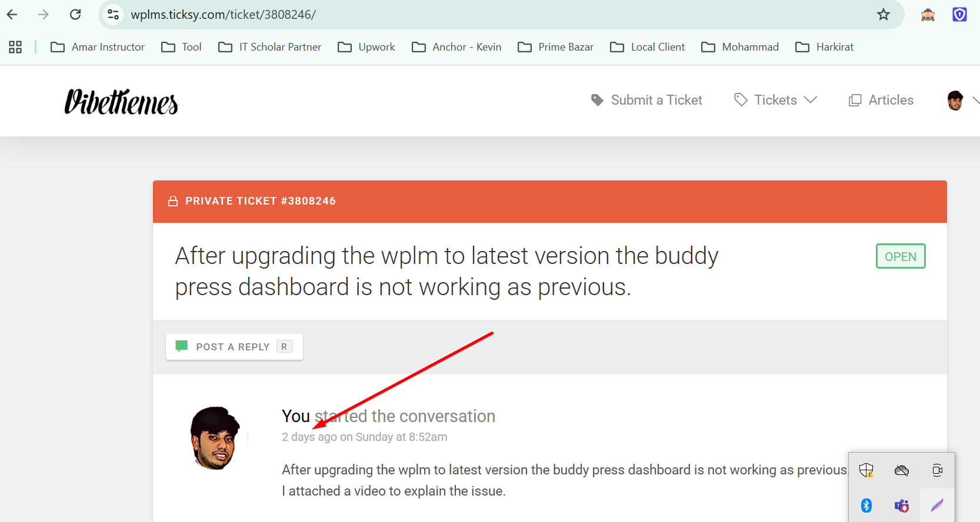980x522 pixels.
Task: Click the PRIVATE TICKET #3808246 header text
Action: (261, 201)
